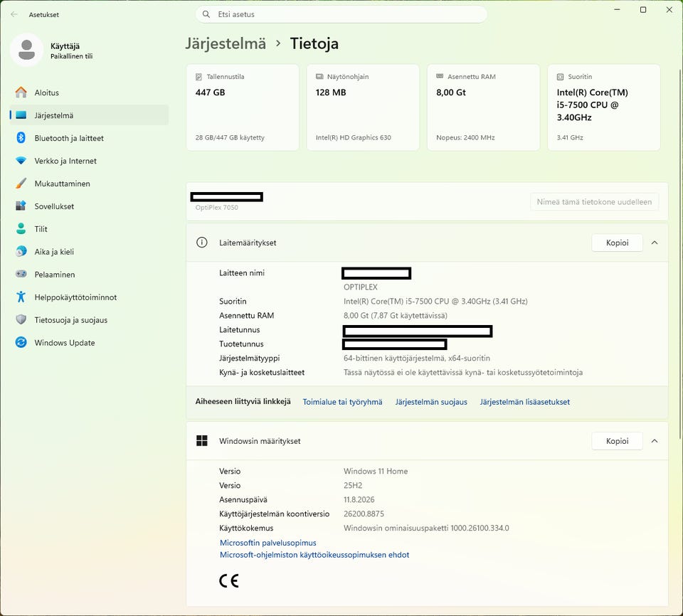Open Aika ja kieli settings
The image size is (683, 616).
coord(89,251)
